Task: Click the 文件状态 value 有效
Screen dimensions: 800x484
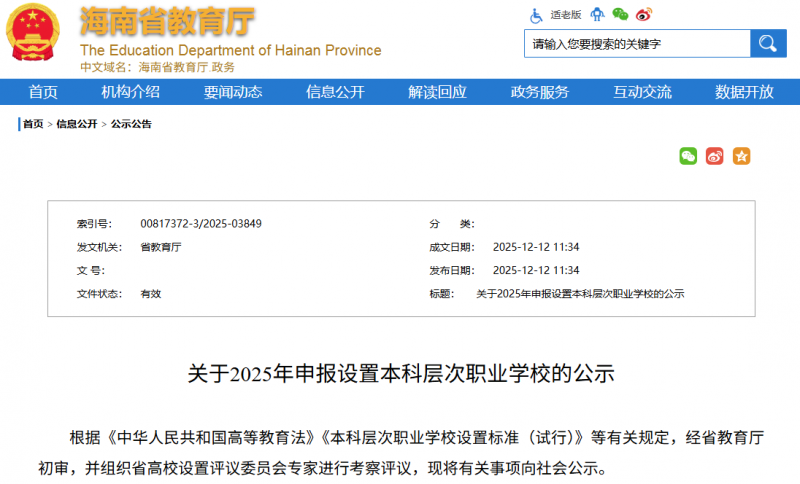Action: click(x=151, y=294)
